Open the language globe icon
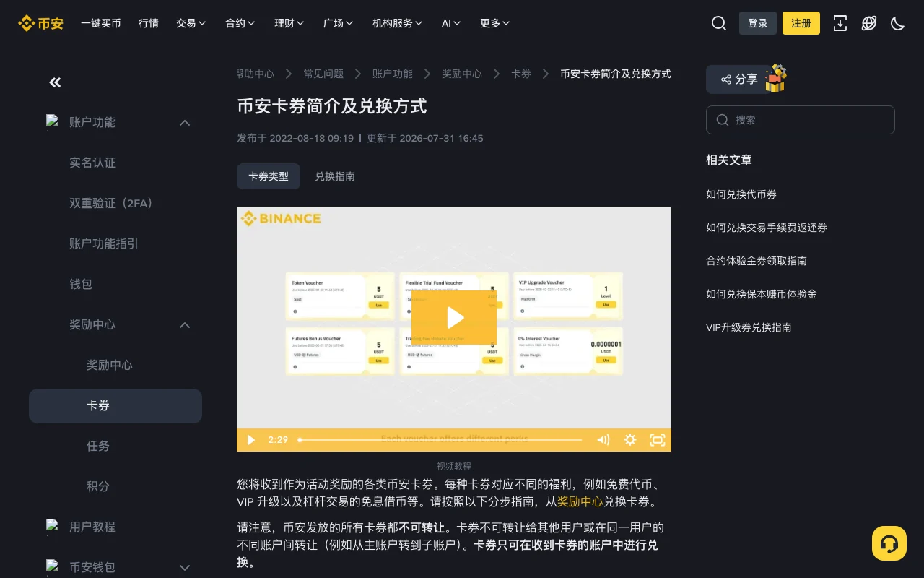924x578 pixels. point(869,23)
